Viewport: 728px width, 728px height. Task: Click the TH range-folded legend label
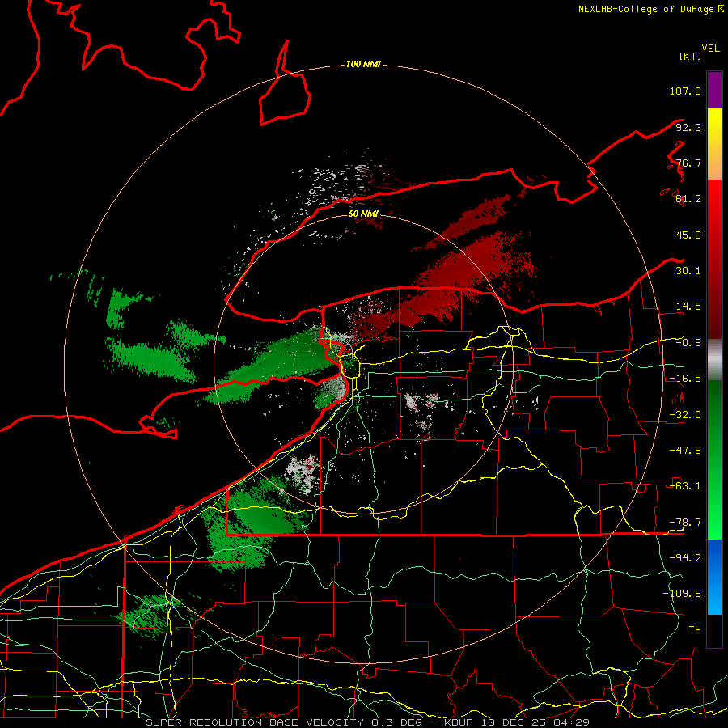pos(695,630)
